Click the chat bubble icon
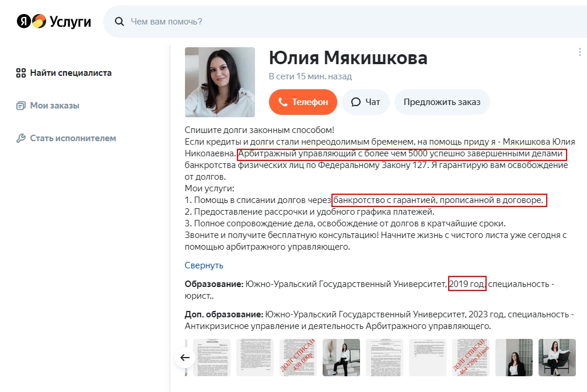 click(356, 102)
